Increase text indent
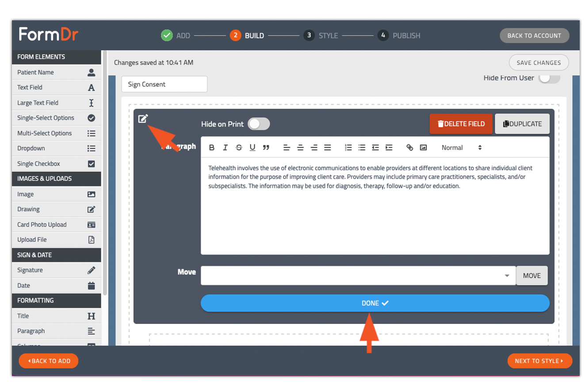The image size is (585, 392). coord(389,148)
